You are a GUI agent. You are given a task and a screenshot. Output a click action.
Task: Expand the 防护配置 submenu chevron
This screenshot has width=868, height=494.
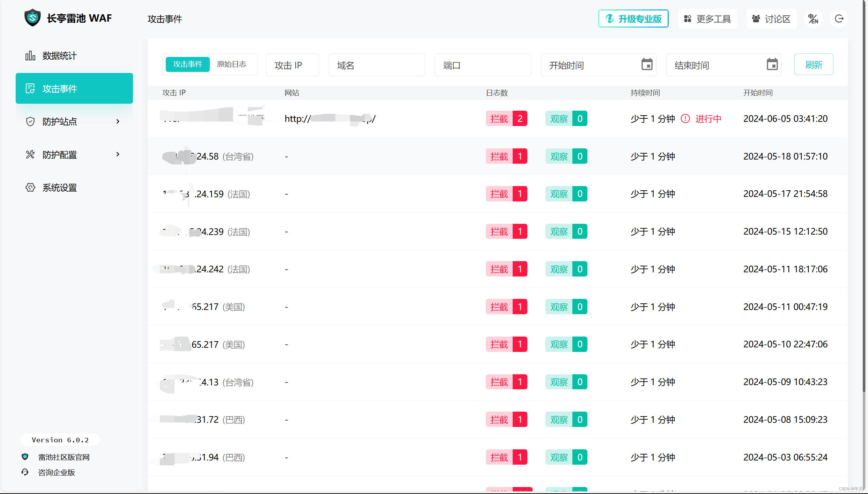[x=118, y=154]
